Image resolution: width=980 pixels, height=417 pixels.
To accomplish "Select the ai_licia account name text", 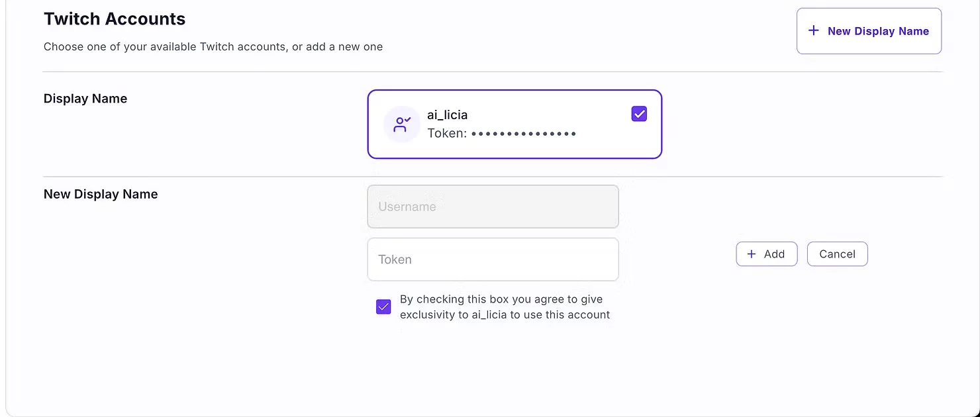I will click(x=447, y=115).
